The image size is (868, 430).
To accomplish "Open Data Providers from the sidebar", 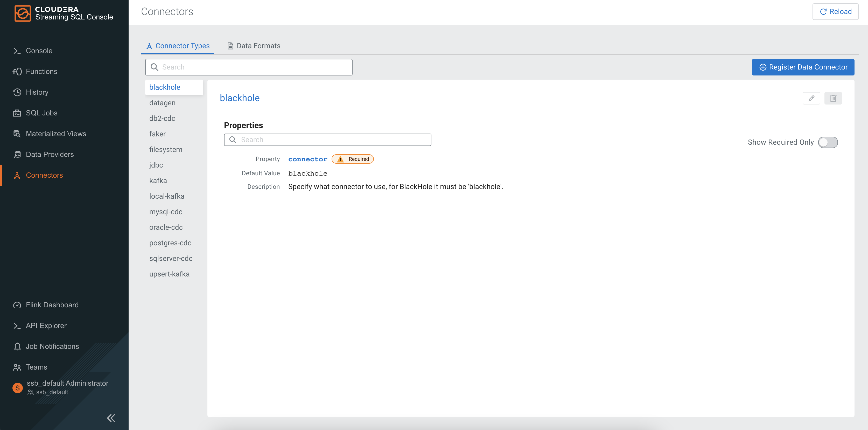I will pos(50,154).
